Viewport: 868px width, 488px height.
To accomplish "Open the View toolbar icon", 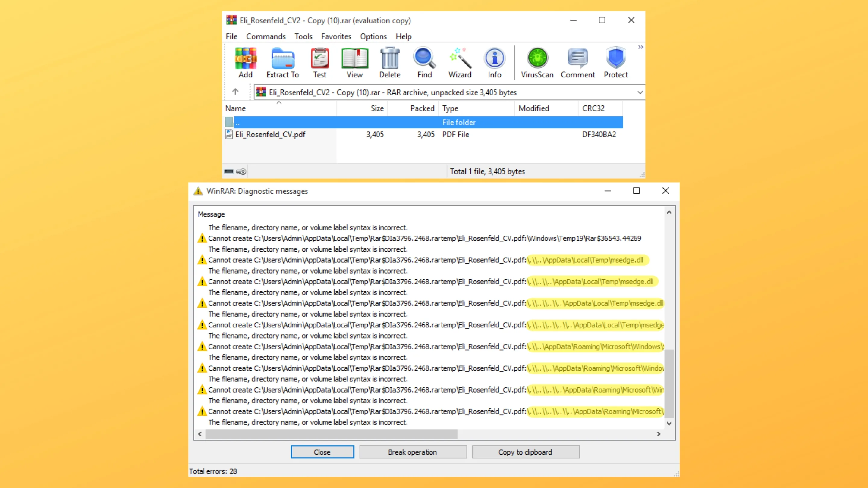I will [x=355, y=63].
